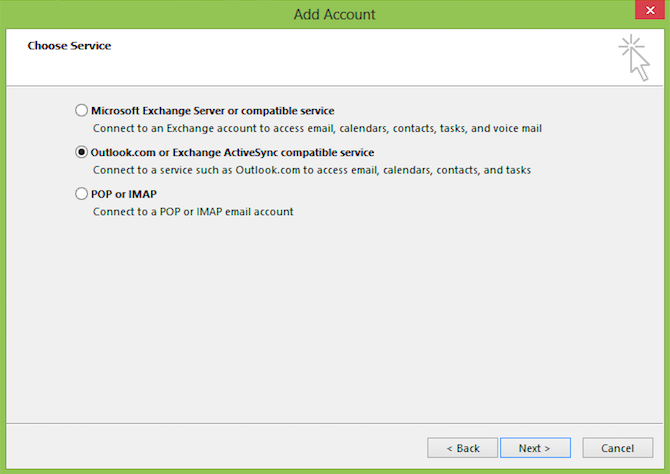The image size is (670, 474).
Task: Select the Outlook.com or Exchange ActiveSync radio button
Action: click(81, 152)
